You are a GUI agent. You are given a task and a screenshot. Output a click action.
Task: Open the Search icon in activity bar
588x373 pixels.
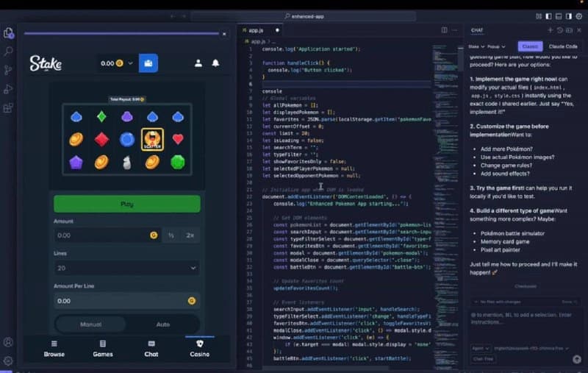[x=8, y=51]
